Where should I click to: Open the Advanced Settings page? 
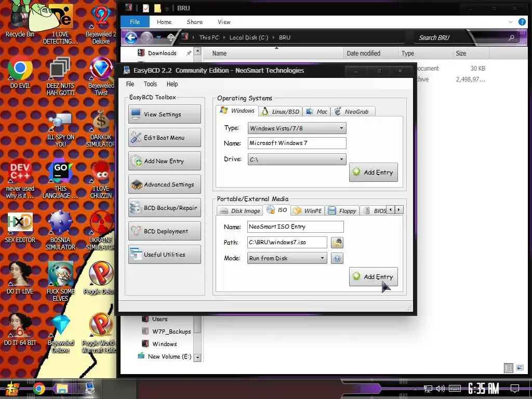tap(165, 184)
